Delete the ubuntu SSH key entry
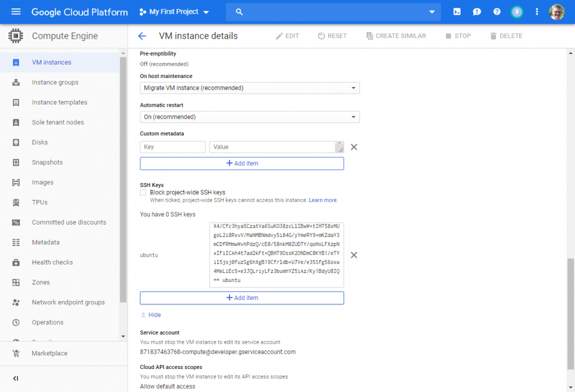This screenshot has width=575, height=392. [x=354, y=255]
